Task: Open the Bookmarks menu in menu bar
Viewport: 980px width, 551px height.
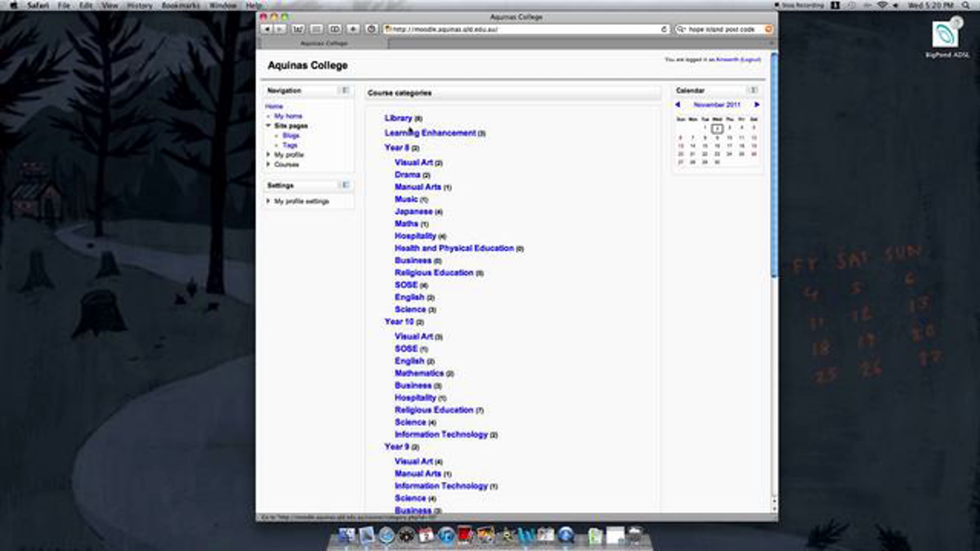Action: pyautogui.click(x=180, y=5)
